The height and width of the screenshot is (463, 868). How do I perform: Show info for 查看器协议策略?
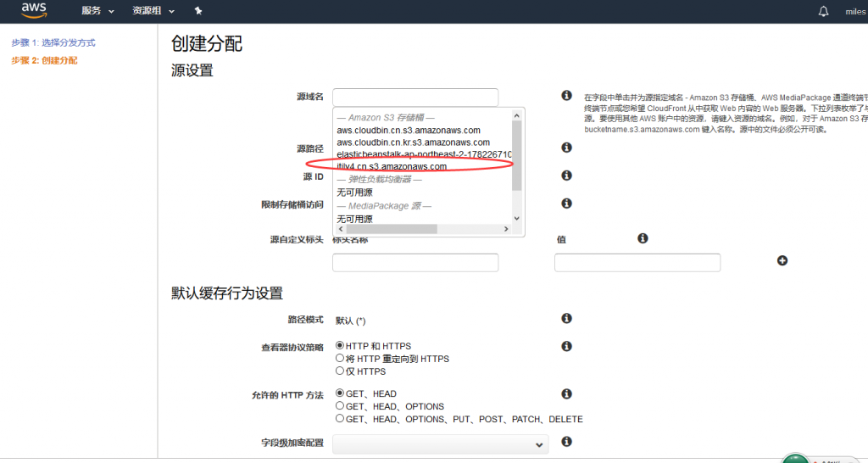point(566,346)
